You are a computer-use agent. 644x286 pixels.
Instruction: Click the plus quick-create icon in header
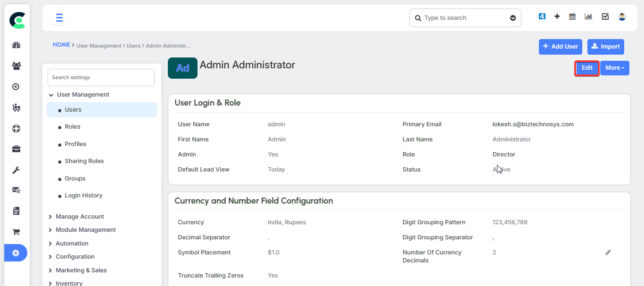(557, 16)
